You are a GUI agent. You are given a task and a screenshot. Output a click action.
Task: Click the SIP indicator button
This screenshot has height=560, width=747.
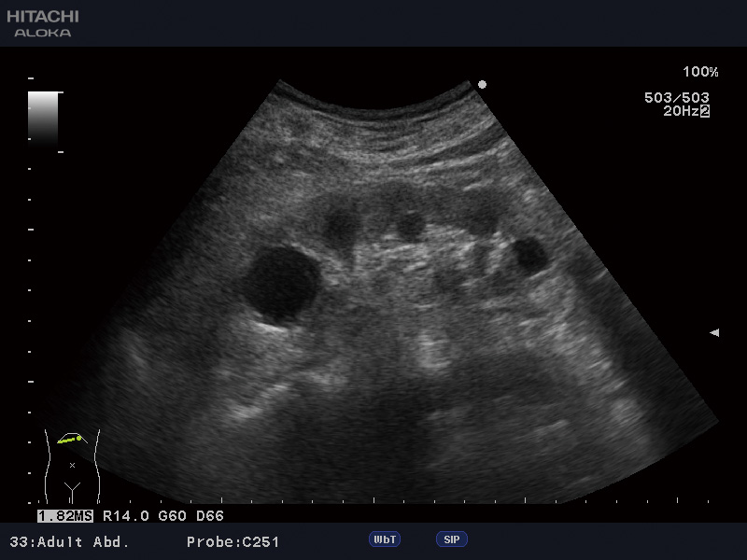point(452,539)
